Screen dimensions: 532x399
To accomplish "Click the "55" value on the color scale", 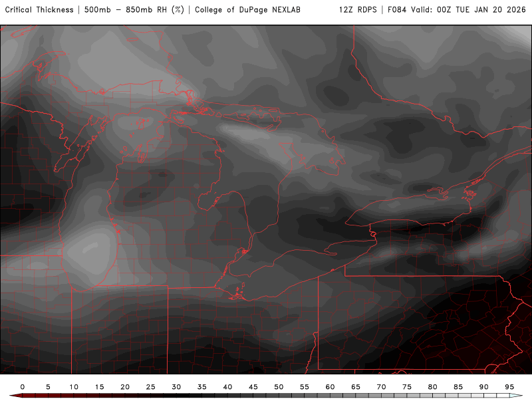I will (x=305, y=387).
